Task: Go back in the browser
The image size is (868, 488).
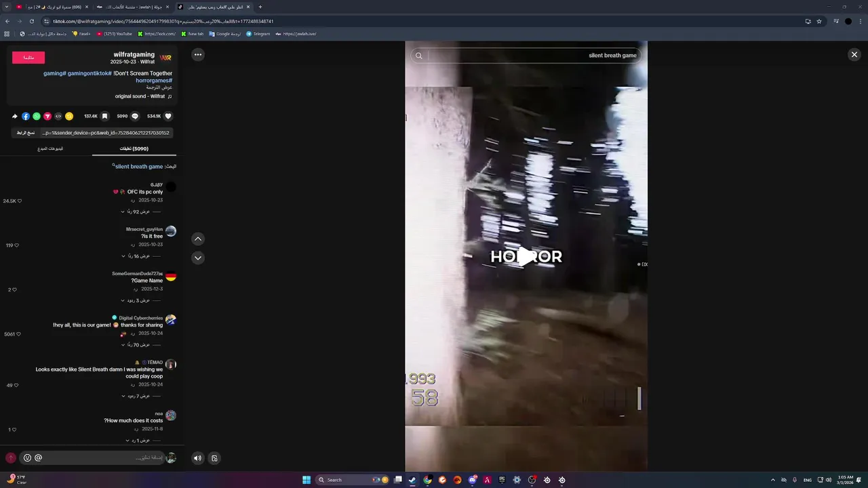Action: pos(7,21)
